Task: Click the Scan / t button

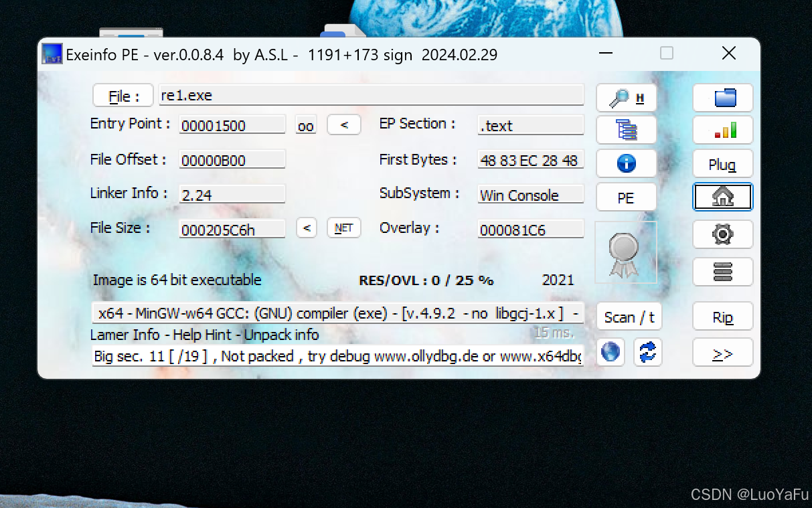Action: [x=629, y=317]
